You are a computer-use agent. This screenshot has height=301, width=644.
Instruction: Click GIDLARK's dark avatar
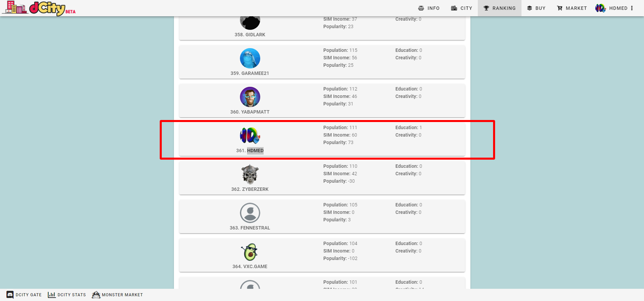click(250, 23)
